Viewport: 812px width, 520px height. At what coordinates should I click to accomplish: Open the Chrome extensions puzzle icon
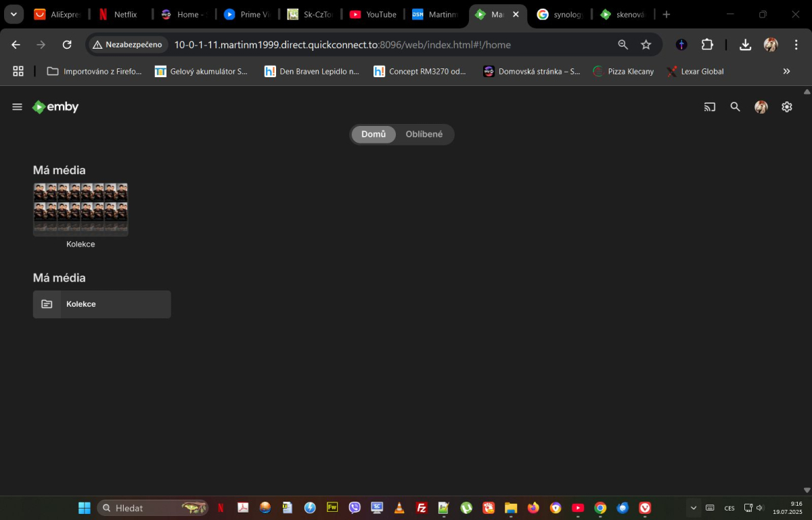click(707, 44)
